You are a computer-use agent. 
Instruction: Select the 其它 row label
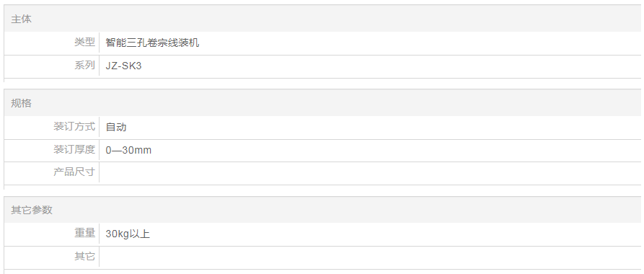pos(84,257)
